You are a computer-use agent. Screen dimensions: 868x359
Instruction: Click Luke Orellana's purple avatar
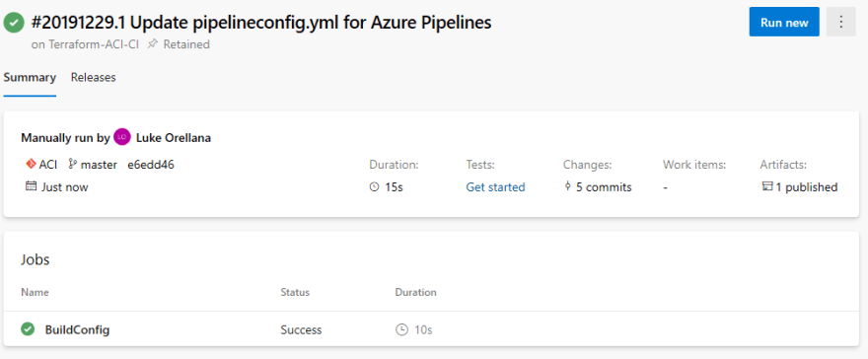click(121, 137)
